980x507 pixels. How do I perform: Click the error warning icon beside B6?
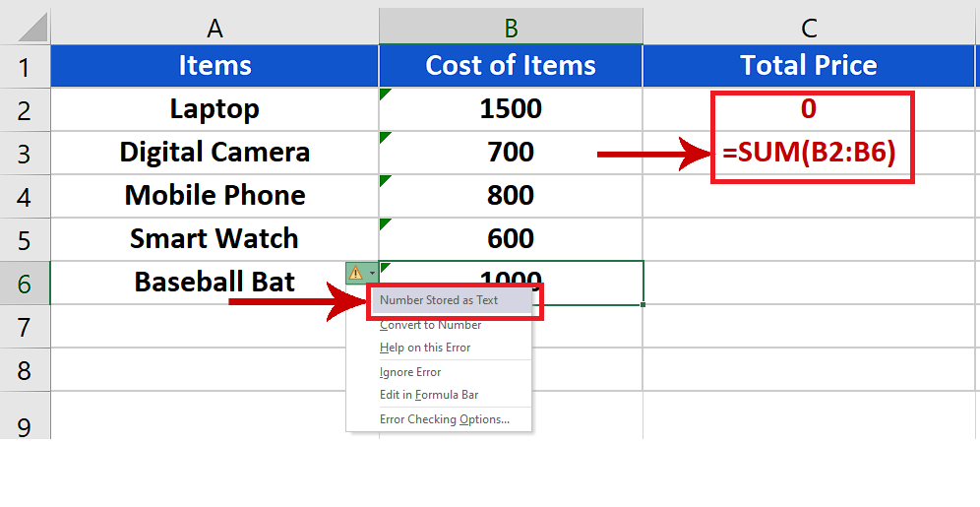click(x=355, y=274)
